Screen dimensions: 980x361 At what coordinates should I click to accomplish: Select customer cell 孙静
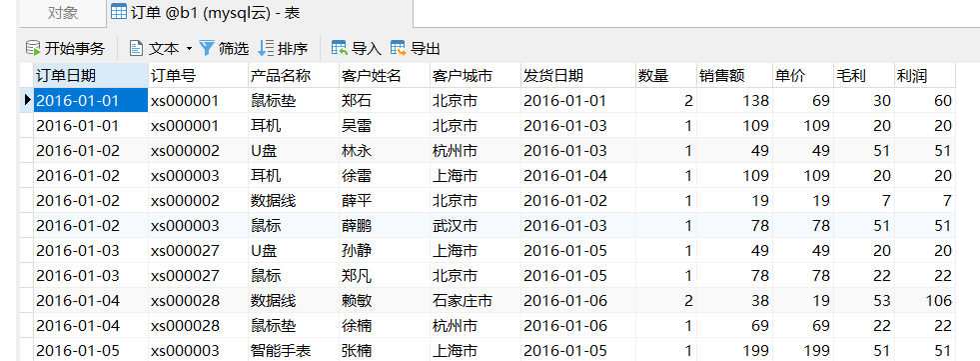tap(385, 251)
